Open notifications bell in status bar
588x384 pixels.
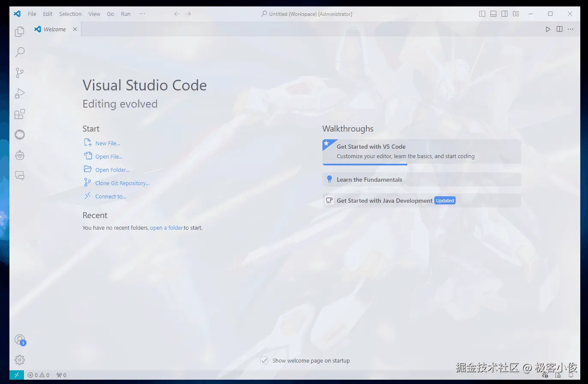[x=571, y=375]
